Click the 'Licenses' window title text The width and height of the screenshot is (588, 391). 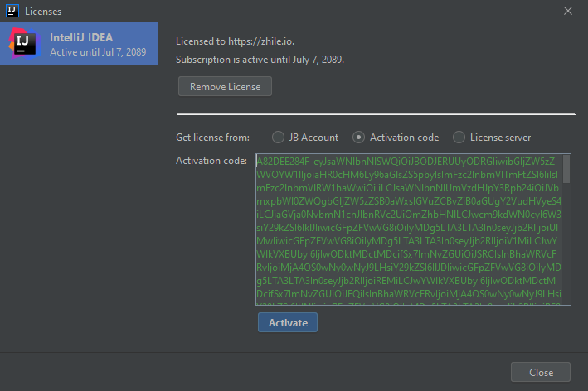(43, 12)
